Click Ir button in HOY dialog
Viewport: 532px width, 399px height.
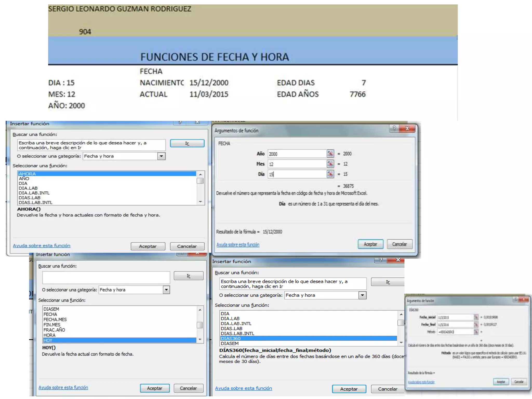coord(188,276)
